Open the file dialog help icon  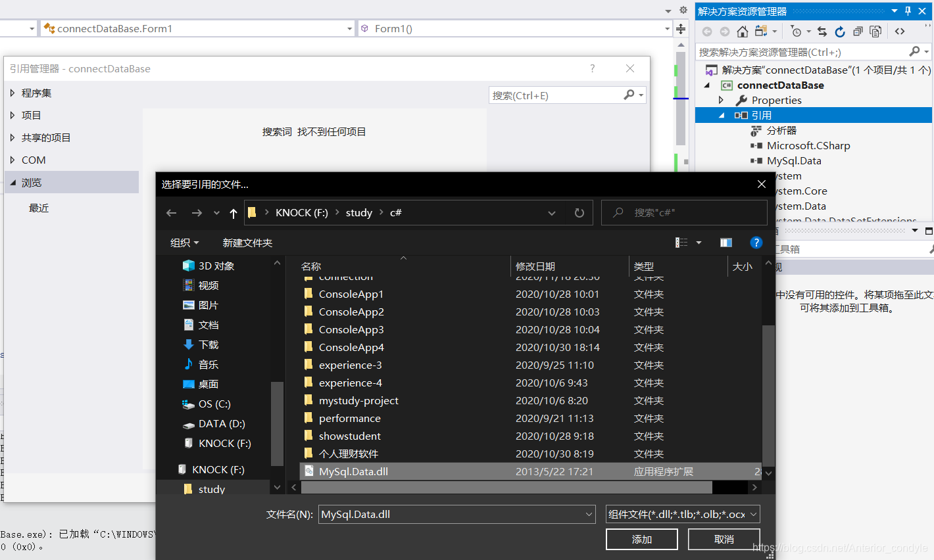(x=756, y=243)
